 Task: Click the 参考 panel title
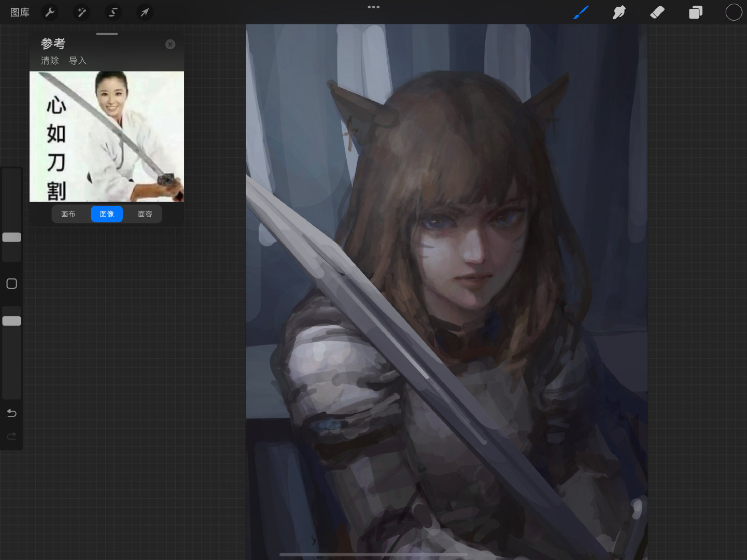tap(53, 44)
